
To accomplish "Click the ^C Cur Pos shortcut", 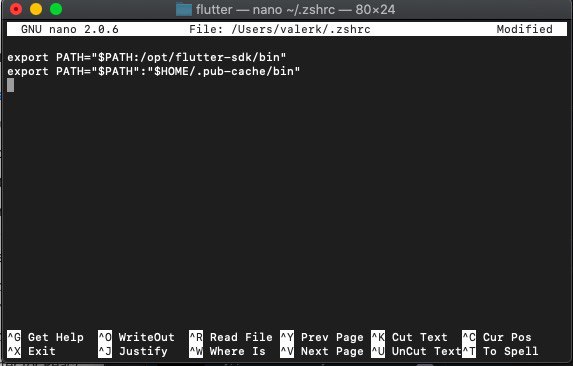I will [x=497, y=337].
